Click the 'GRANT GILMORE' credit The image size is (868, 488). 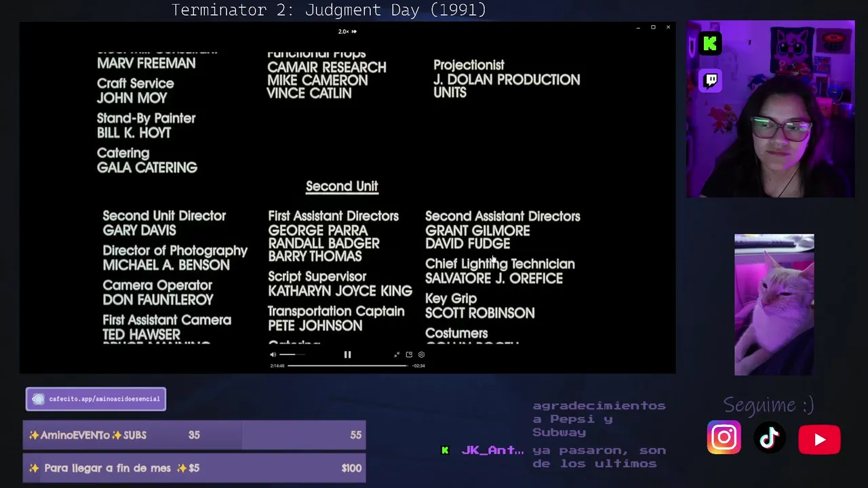point(477,230)
